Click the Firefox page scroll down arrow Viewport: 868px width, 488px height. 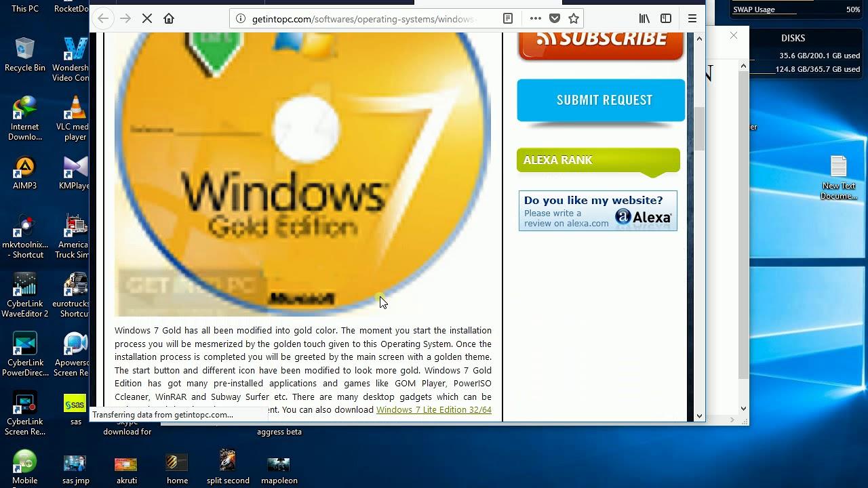[700, 415]
